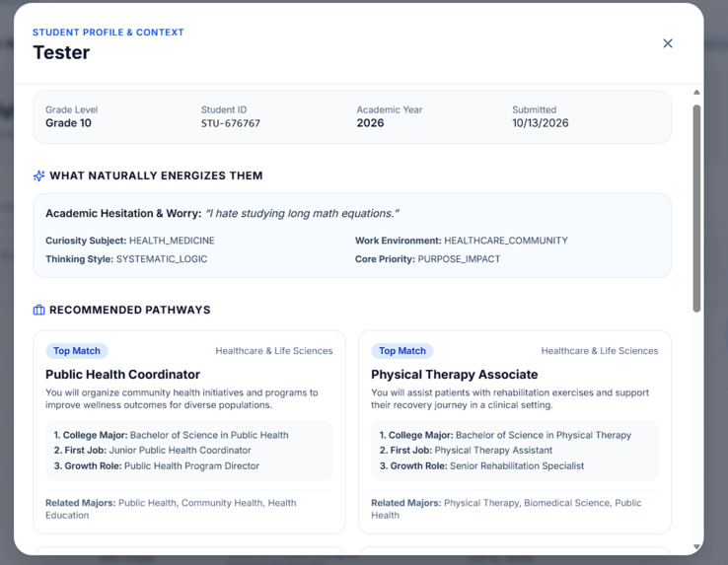This screenshot has height=565, width=728.
Task: Click Healthcare & Life Sciences on Public Health card
Action: pos(274,351)
